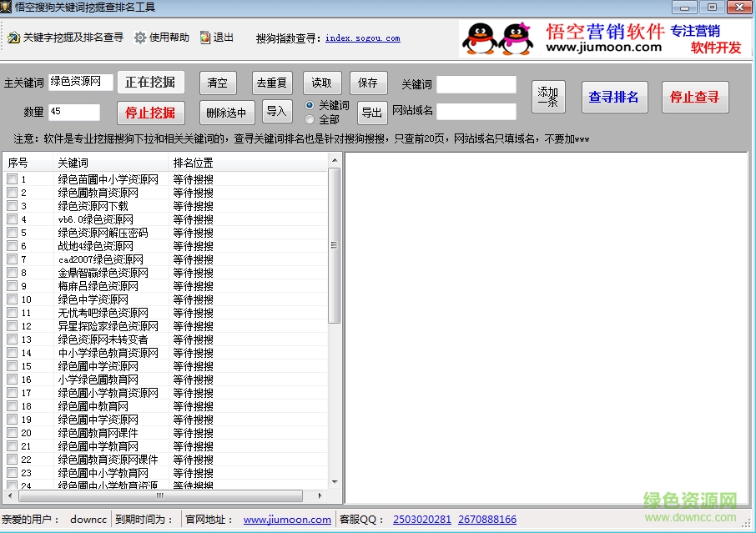Check the checkbox for 绿色苗圃中小学资源网
This screenshot has width=756, height=533.
click(x=11, y=179)
